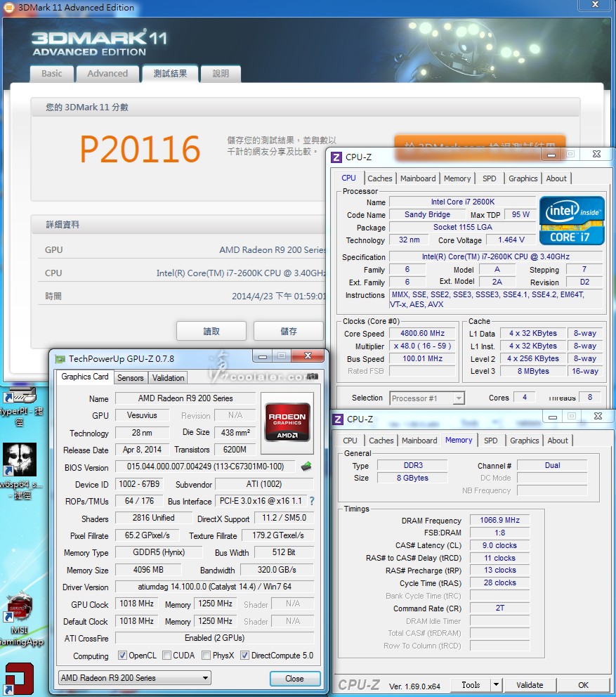Screen dimensions: 616x697
Task: Click the DRAM Frequency 1066.9 MHz value
Action: [499, 520]
